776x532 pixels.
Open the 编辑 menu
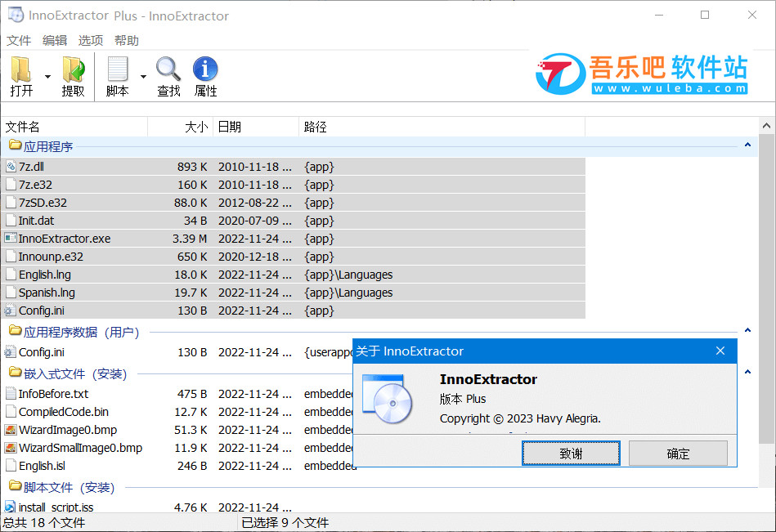pyautogui.click(x=55, y=41)
